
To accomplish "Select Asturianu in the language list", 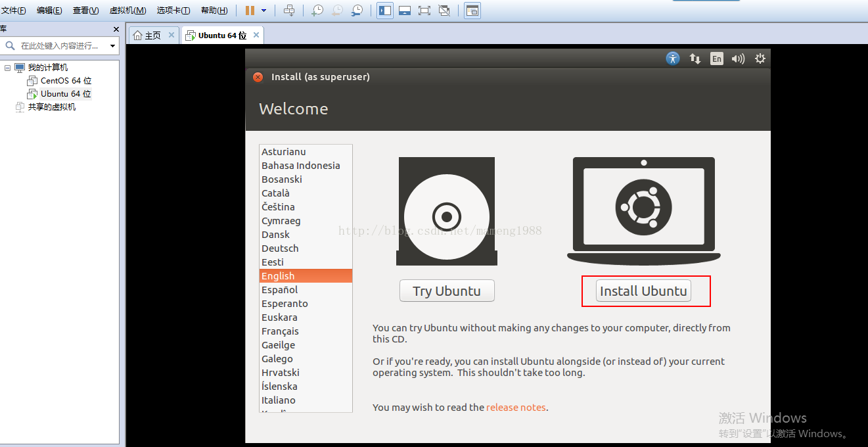I will [x=306, y=152].
